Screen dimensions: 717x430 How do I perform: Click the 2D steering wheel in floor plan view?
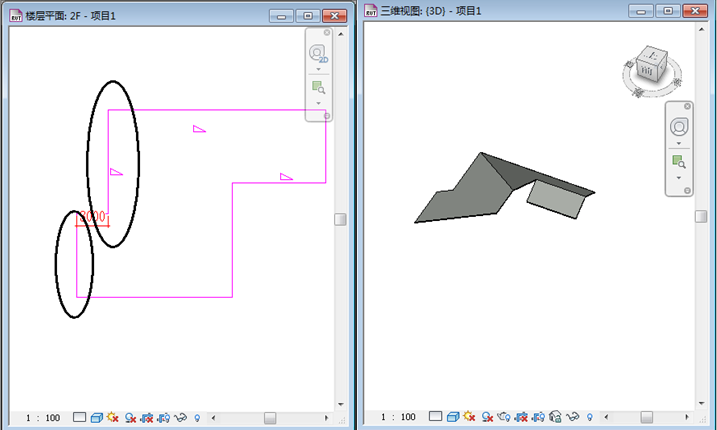point(318,53)
